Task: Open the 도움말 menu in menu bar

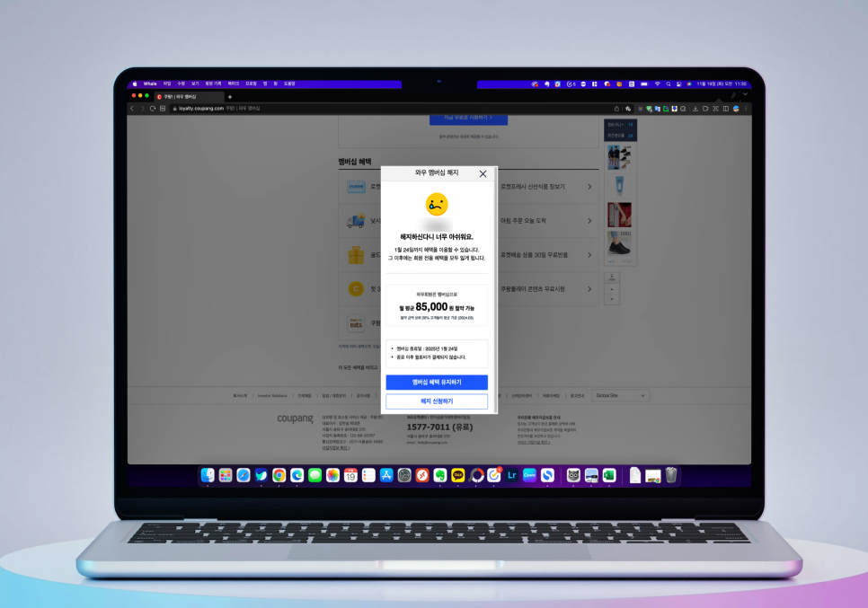Action: [289, 84]
